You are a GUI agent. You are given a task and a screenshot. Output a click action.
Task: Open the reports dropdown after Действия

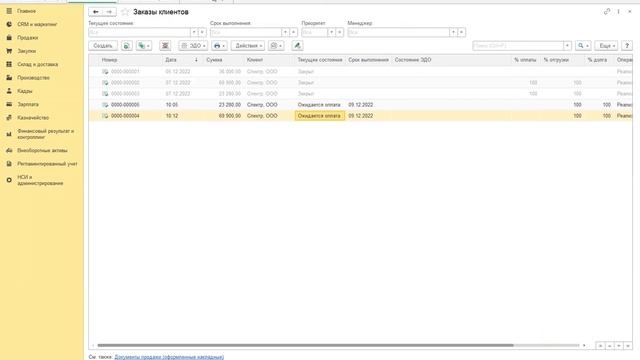click(x=276, y=46)
